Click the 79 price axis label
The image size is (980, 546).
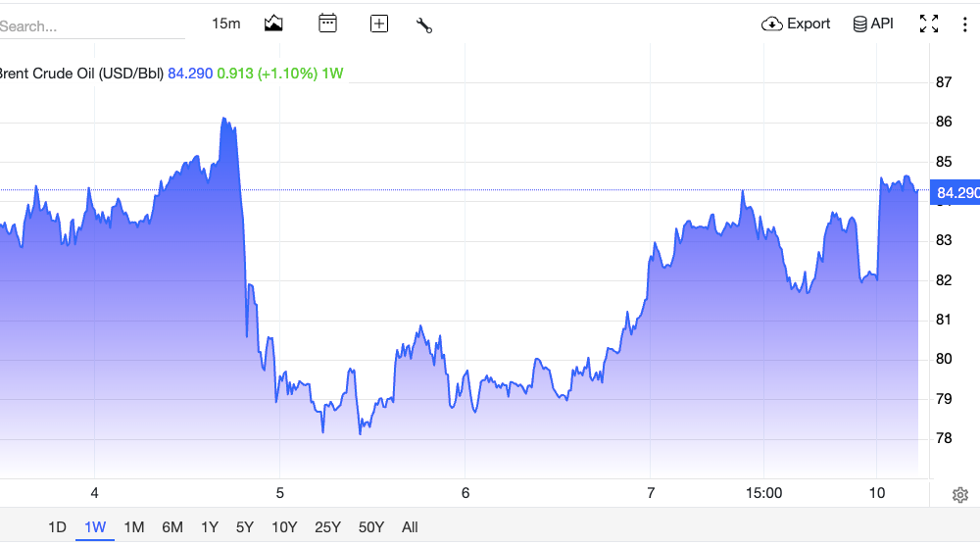click(944, 398)
